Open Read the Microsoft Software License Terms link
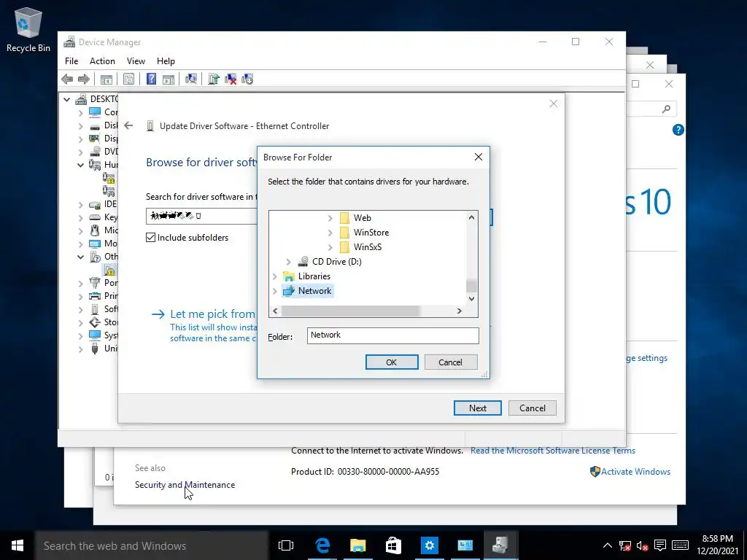 pos(553,451)
